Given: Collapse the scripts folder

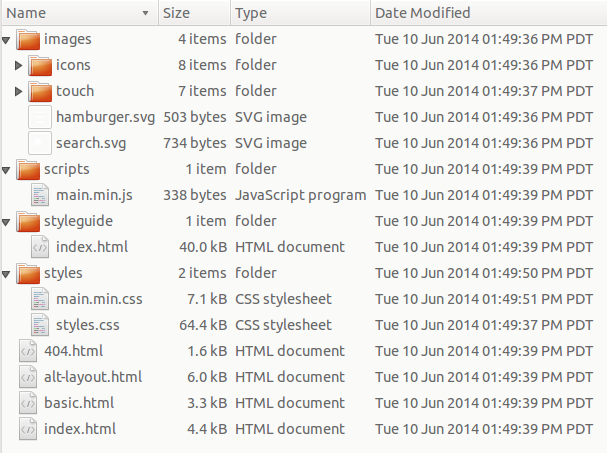Looking at the screenshot, I should (7, 170).
